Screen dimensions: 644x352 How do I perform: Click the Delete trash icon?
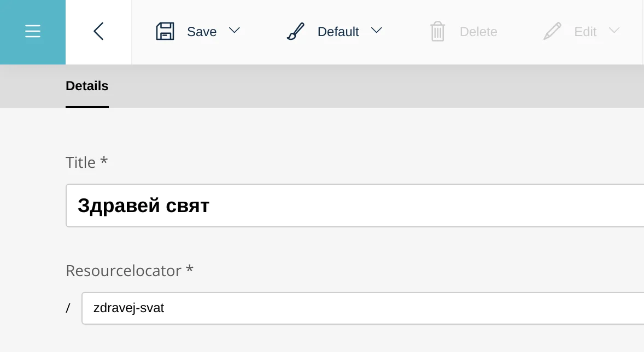pyautogui.click(x=437, y=31)
